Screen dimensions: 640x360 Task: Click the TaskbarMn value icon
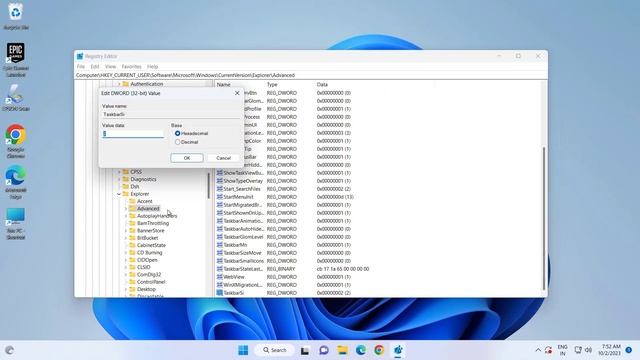click(x=220, y=245)
